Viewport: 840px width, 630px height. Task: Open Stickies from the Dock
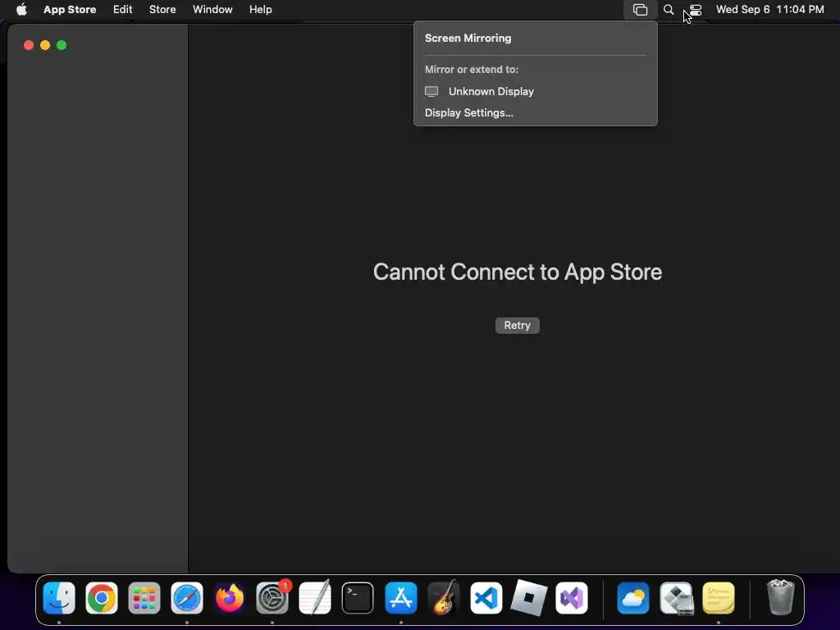(719, 598)
